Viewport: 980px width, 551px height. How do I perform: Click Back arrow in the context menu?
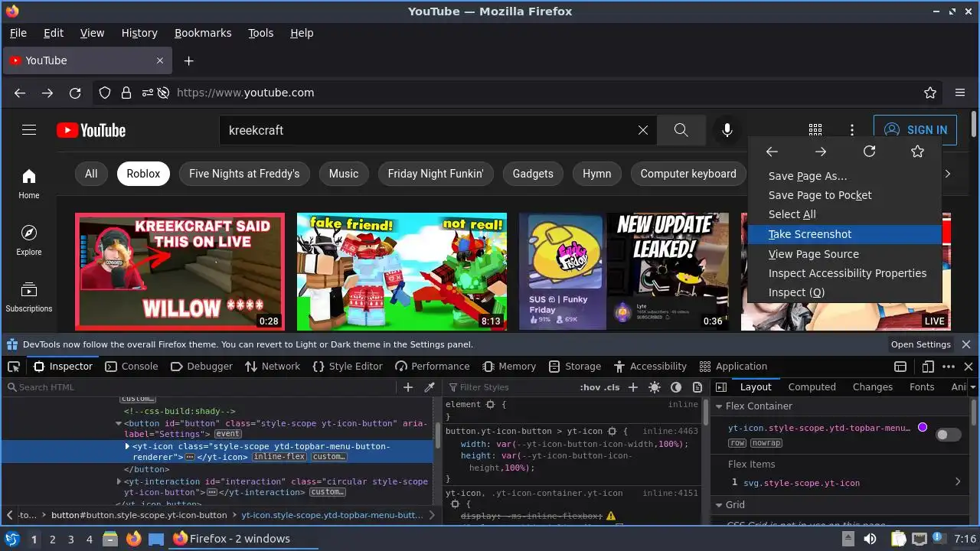(x=772, y=152)
